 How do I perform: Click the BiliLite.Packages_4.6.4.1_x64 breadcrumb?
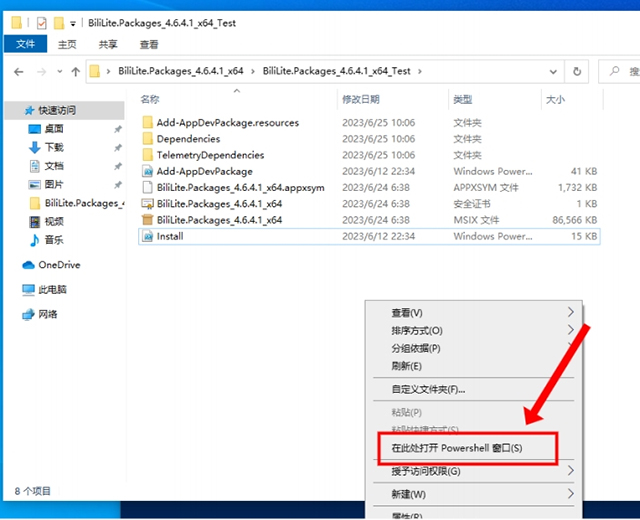pos(180,71)
